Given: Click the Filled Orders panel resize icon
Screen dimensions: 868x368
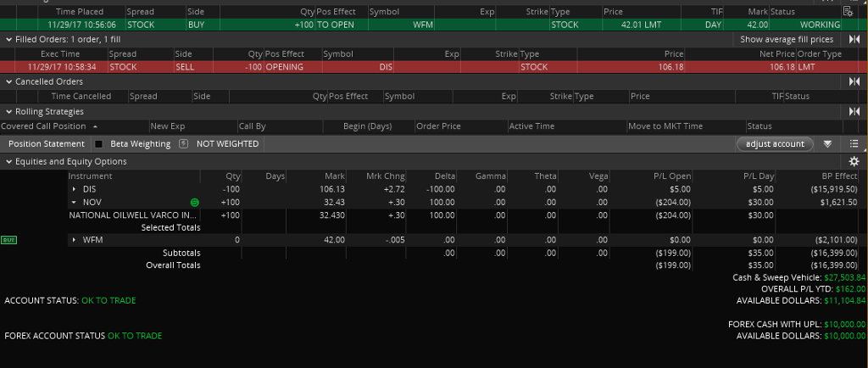Looking at the screenshot, I should (x=854, y=40).
